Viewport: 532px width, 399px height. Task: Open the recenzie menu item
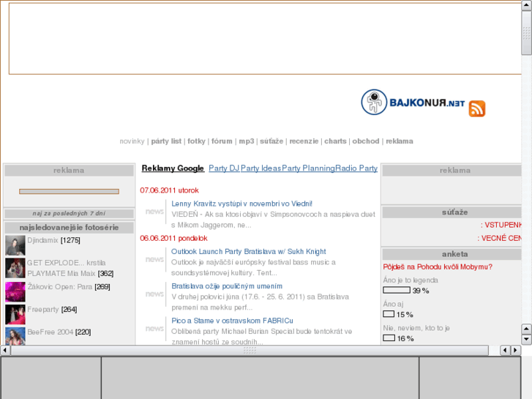[304, 141]
